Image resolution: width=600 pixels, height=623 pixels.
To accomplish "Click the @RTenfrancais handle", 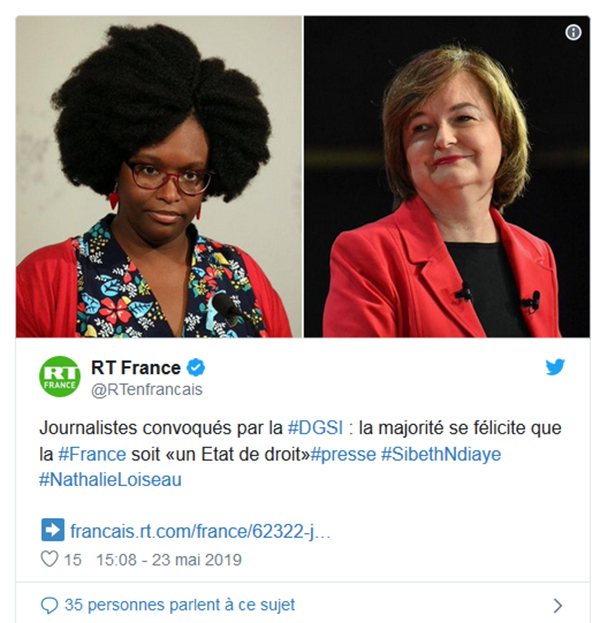I will [147, 390].
